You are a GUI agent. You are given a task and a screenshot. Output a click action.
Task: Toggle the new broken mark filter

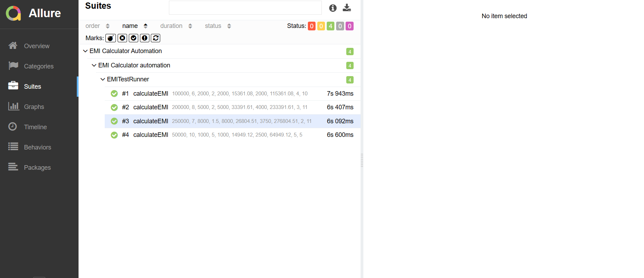pos(145,38)
